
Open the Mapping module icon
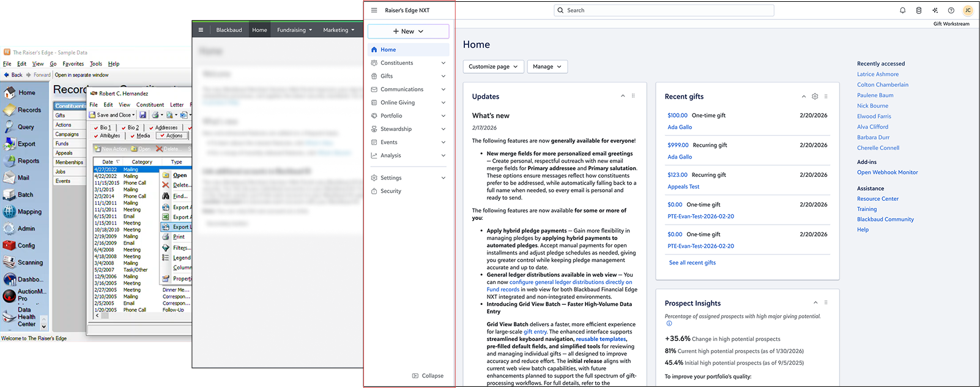[x=9, y=212]
